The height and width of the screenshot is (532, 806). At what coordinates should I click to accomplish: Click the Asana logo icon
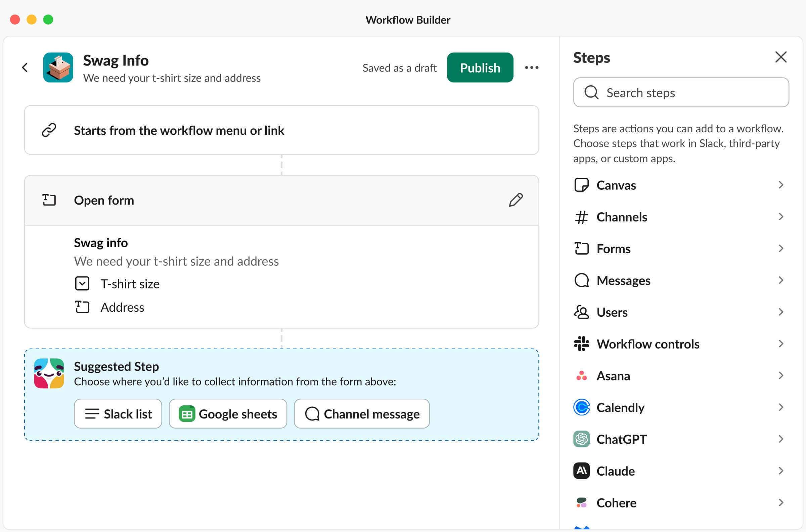coord(581,375)
